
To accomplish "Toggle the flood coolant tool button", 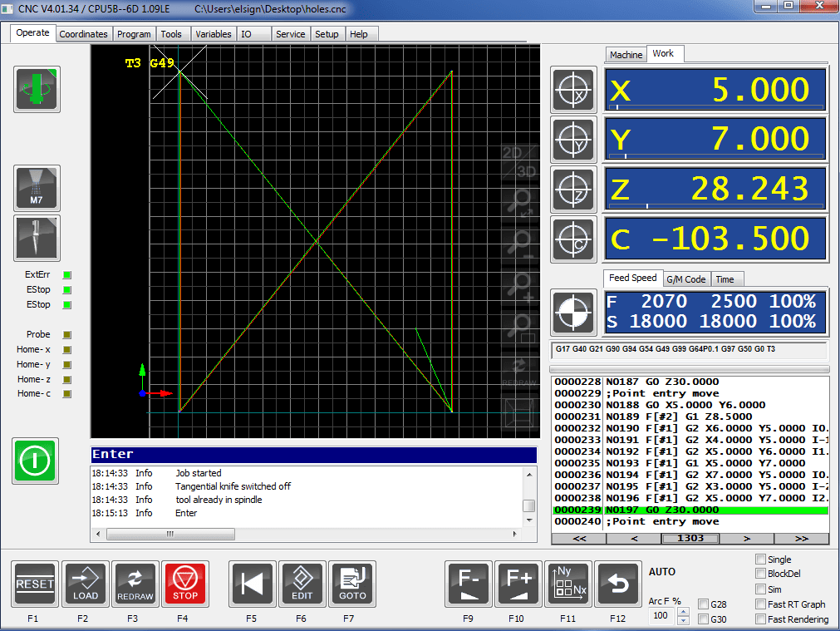I will (x=37, y=238).
